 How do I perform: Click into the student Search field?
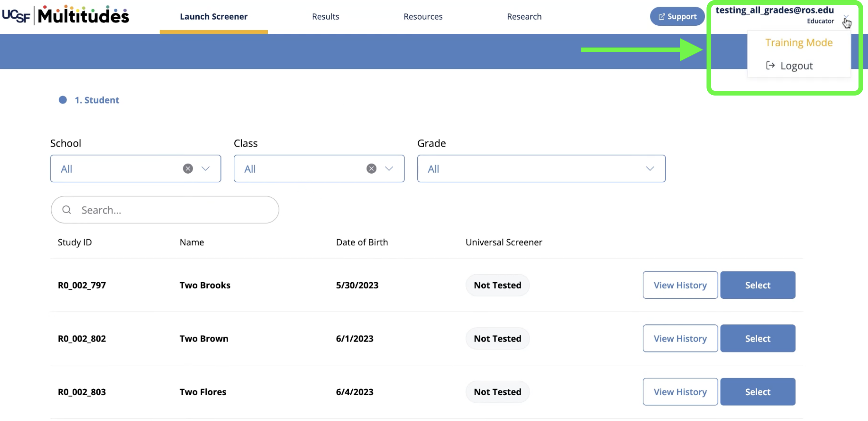pyautogui.click(x=165, y=210)
